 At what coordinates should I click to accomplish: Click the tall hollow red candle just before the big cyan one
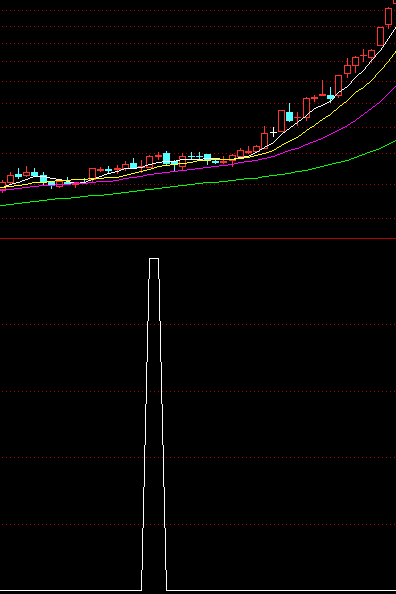281,121
